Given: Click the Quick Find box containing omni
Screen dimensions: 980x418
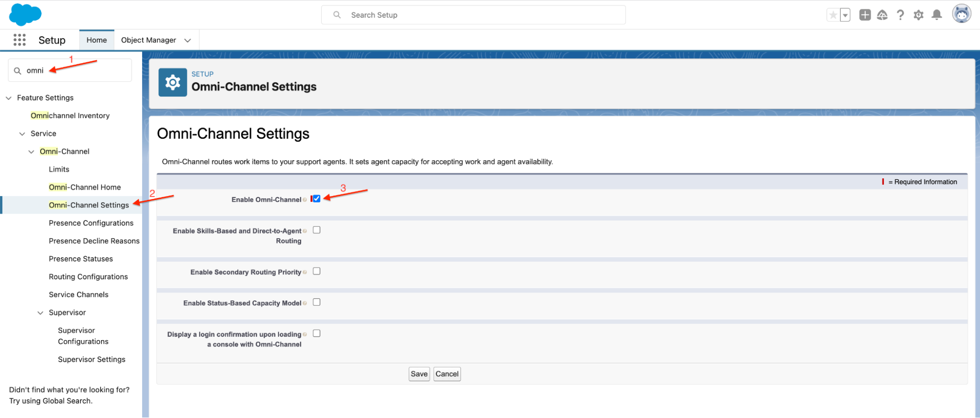Looking at the screenshot, I should (70, 71).
